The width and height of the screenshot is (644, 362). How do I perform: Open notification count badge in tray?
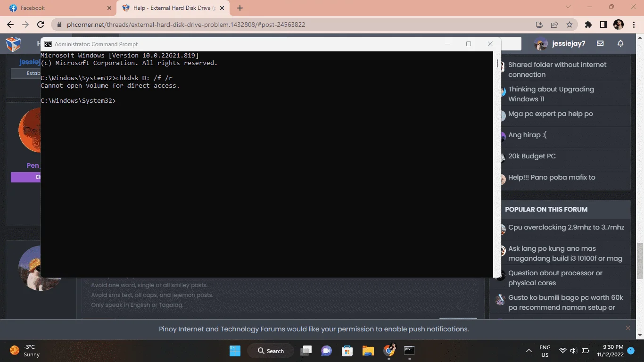631,351
